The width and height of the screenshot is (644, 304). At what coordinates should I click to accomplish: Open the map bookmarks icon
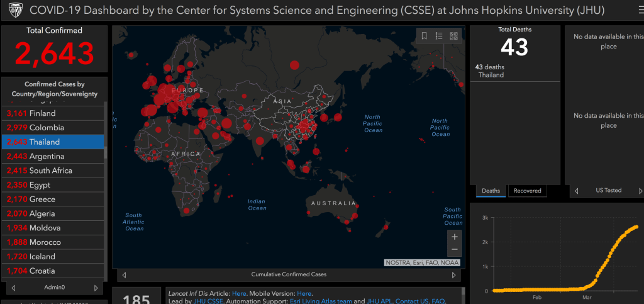click(425, 36)
